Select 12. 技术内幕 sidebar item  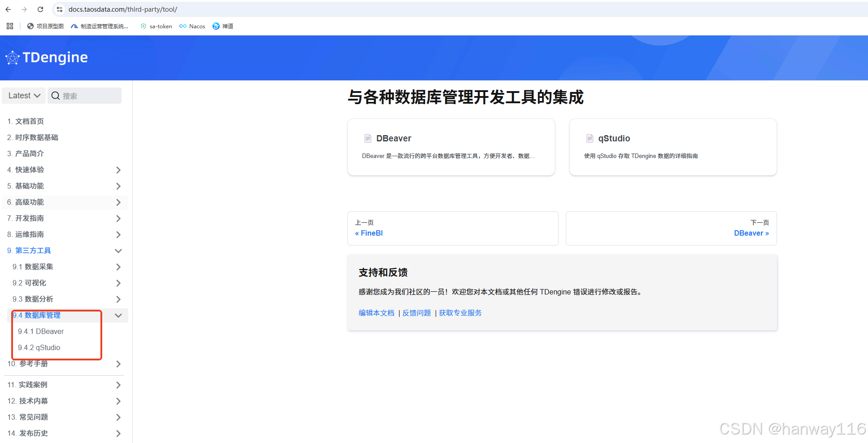pos(28,401)
